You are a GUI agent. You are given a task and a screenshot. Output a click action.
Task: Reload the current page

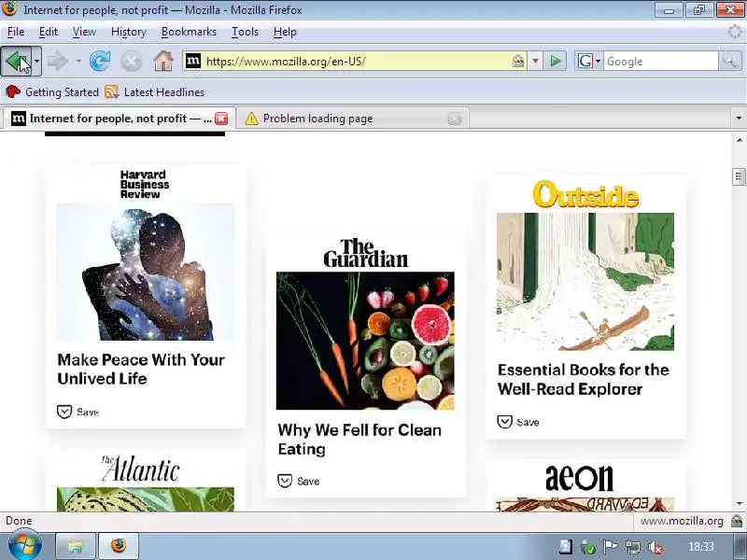pyautogui.click(x=100, y=61)
